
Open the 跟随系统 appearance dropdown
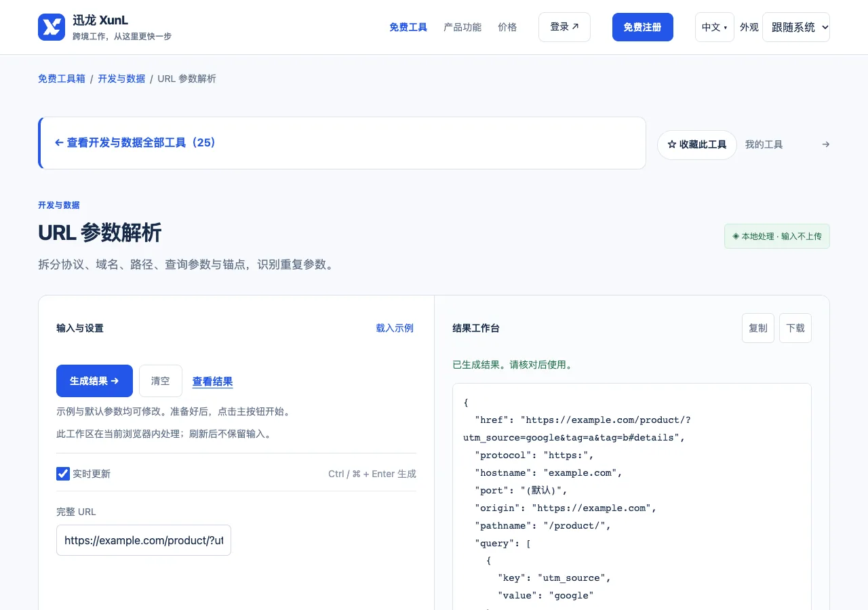(796, 27)
